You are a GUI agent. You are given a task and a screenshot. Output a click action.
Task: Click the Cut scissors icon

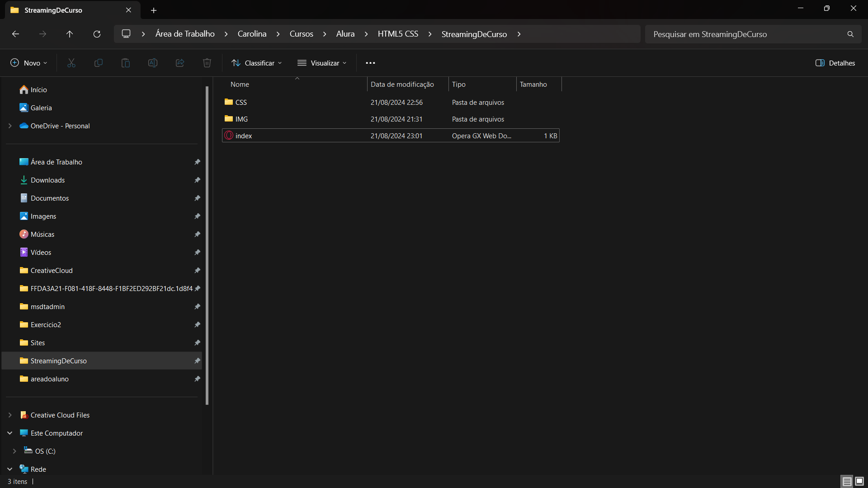point(71,63)
